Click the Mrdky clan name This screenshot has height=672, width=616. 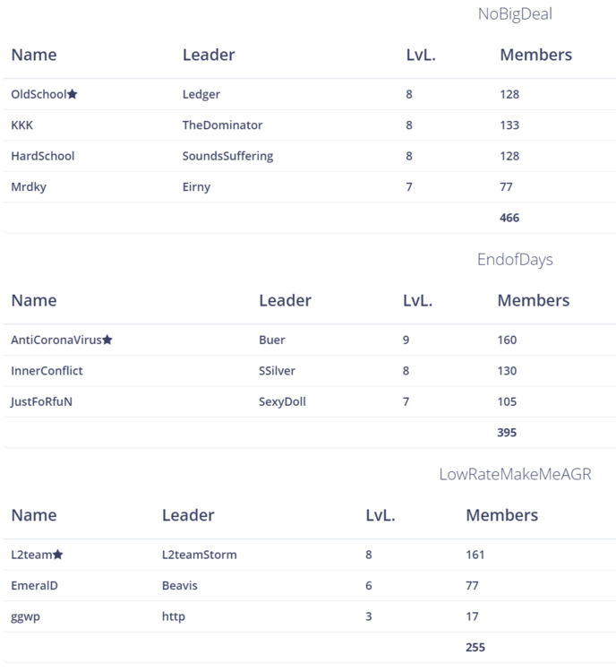(x=30, y=187)
